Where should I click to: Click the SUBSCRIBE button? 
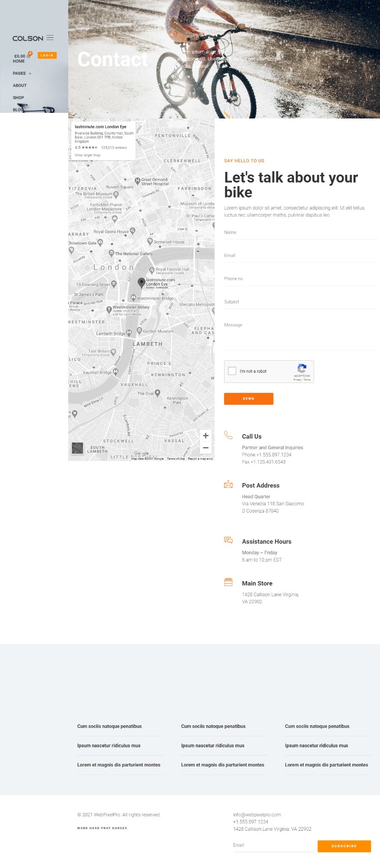click(x=344, y=846)
